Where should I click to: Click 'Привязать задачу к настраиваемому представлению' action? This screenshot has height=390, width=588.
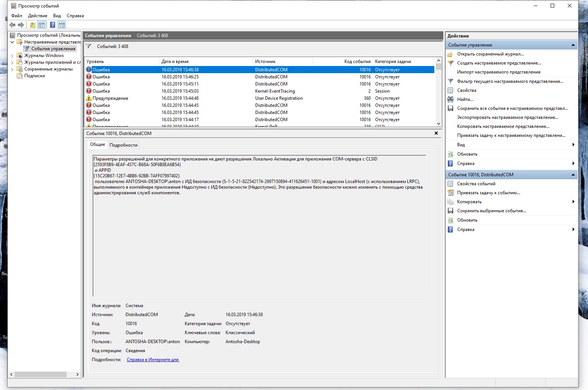coord(511,135)
